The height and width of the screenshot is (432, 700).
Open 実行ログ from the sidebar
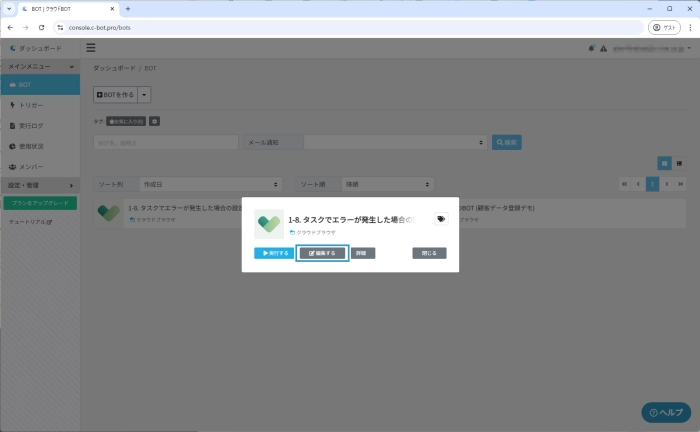[x=33, y=126]
